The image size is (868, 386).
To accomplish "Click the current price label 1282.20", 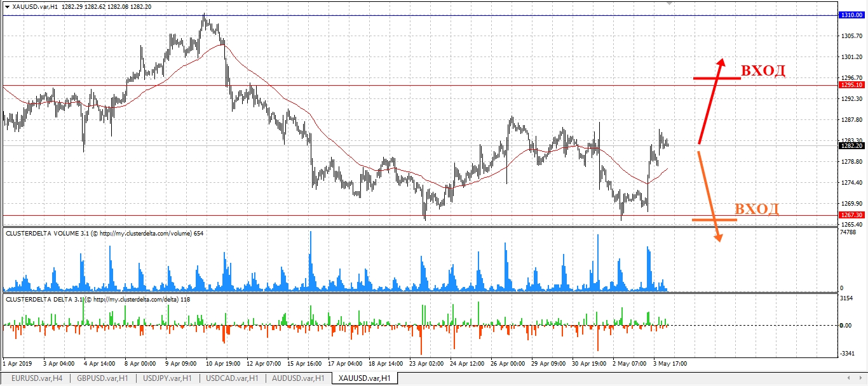I will pos(851,145).
